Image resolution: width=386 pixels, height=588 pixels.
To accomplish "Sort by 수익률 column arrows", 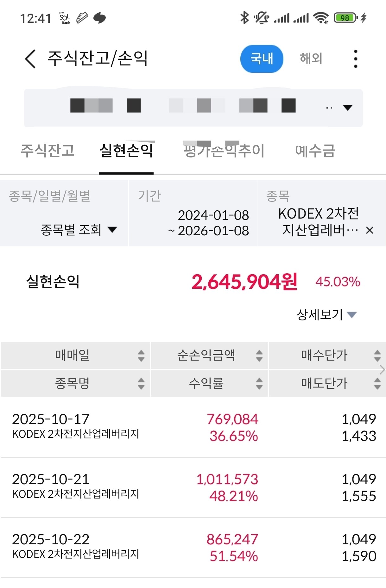I will tap(259, 383).
